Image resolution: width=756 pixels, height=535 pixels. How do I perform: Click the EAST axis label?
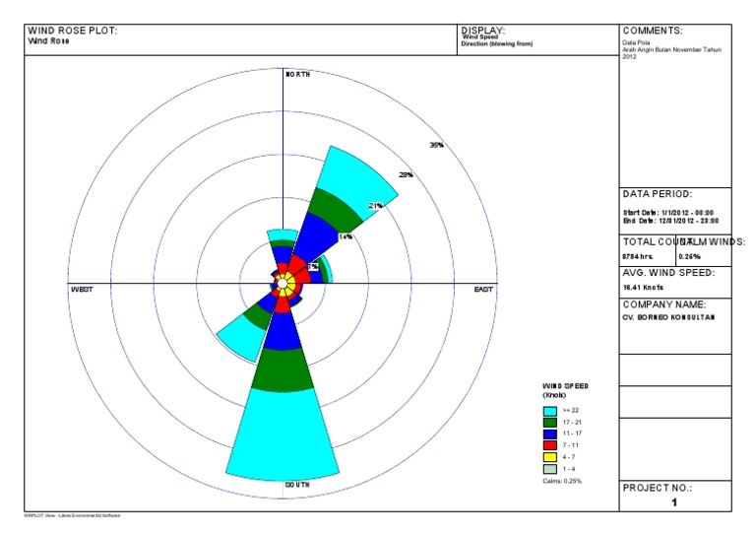[x=483, y=290]
